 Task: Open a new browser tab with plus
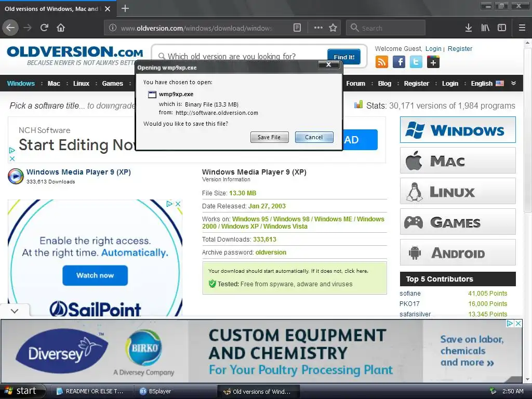[x=125, y=8]
